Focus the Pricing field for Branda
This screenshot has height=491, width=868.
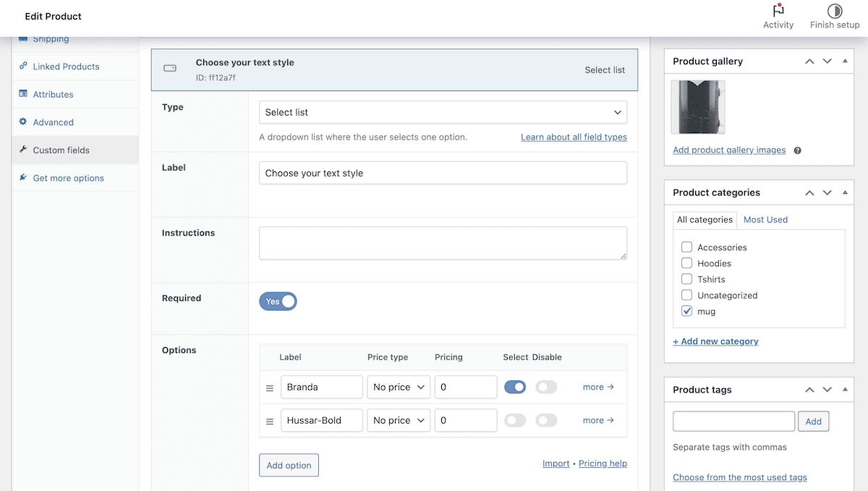pyautogui.click(x=466, y=387)
